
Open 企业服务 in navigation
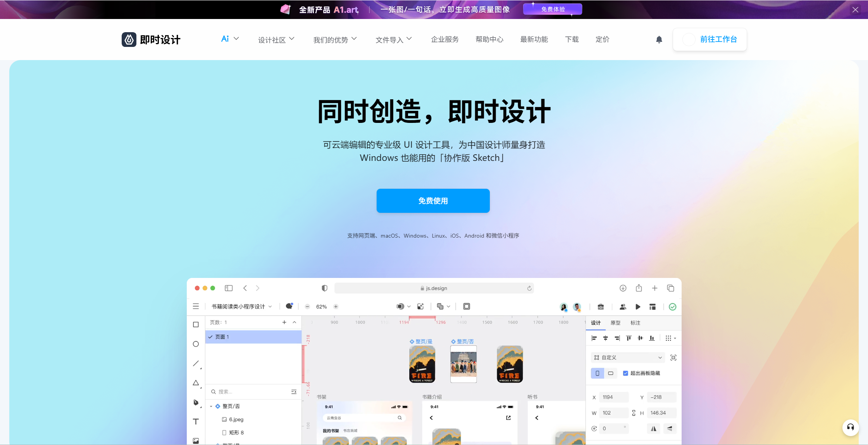pyautogui.click(x=445, y=39)
